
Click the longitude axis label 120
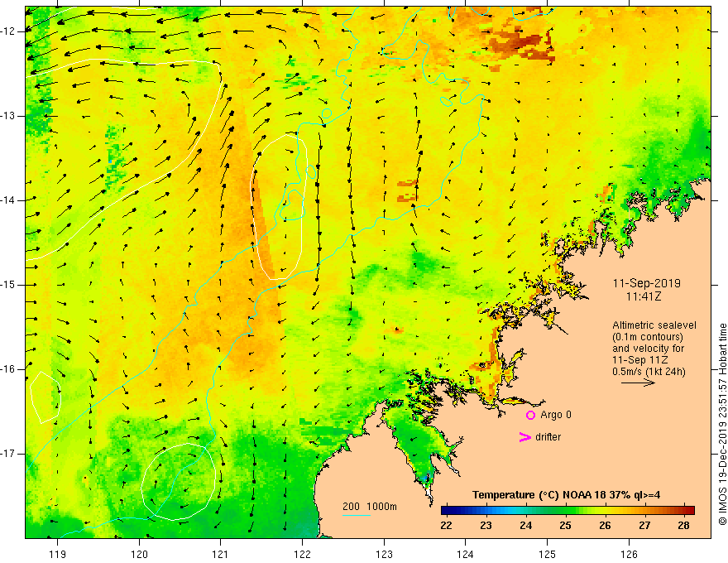[139, 554]
